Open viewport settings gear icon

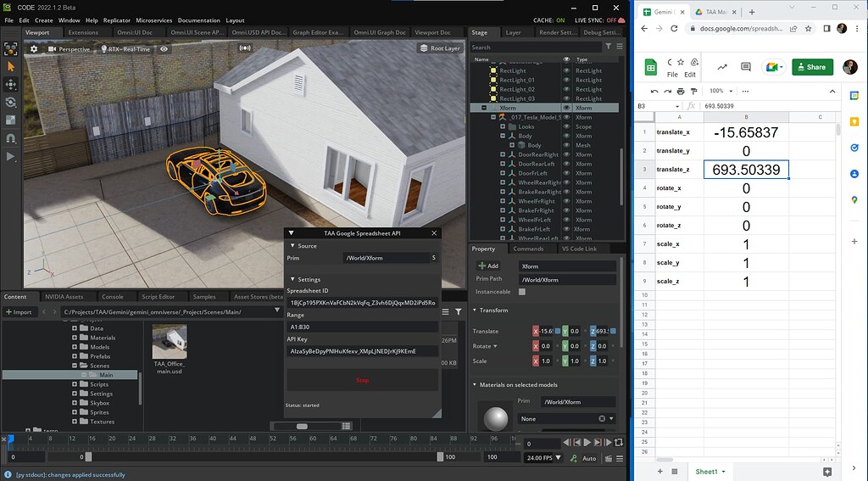tap(34, 49)
